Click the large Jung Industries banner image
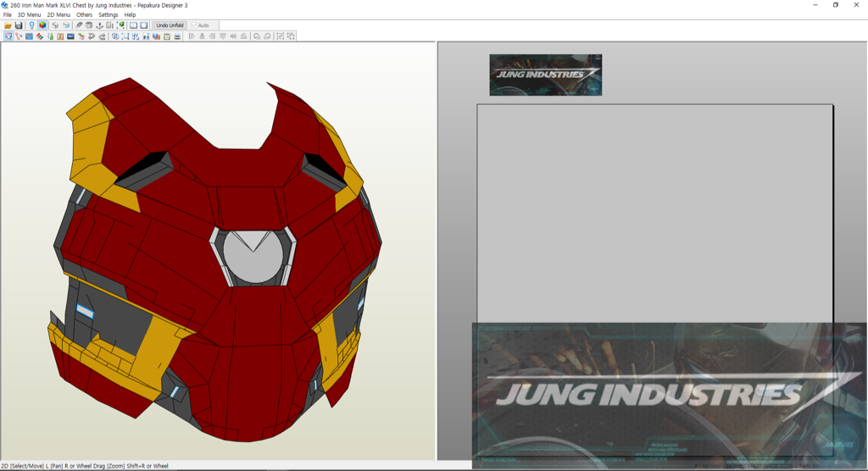This screenshot has height=471, width=868. pyautogui.click(x=670, y=396)
